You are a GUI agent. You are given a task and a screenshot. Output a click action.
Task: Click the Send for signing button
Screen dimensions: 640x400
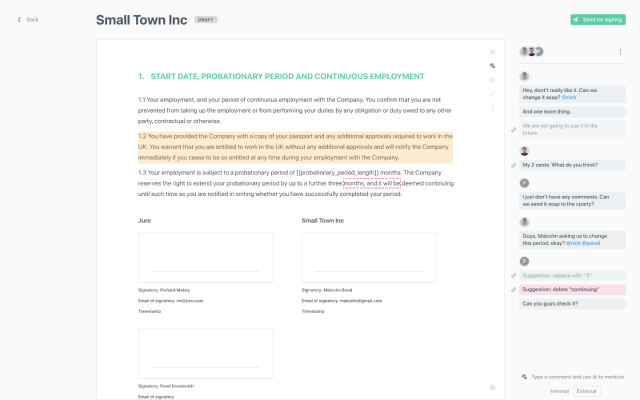point(598,20)
